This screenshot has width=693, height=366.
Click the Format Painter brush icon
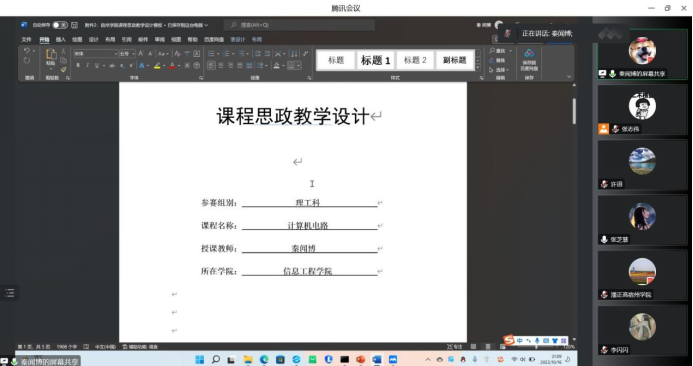pyautogui.click(x=64, y=69)
